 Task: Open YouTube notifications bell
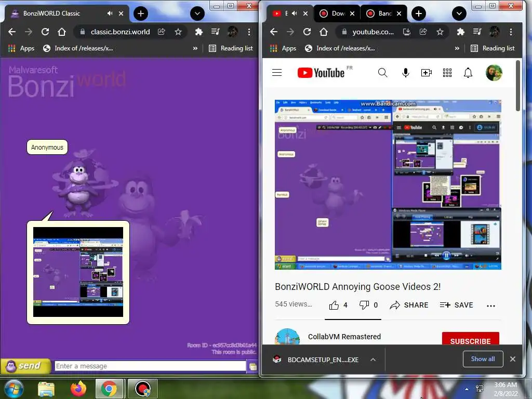click(x=468, y=73)
